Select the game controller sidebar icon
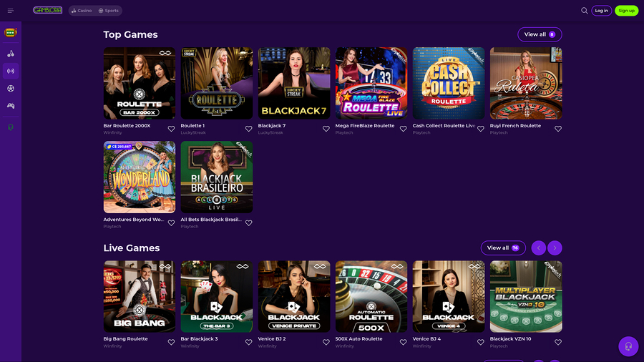 click(11, 106)
